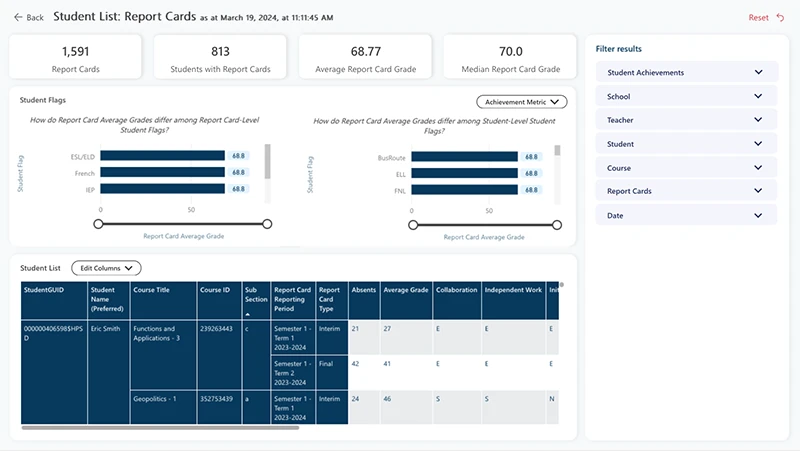The width and height of the screenshot is (800, 451).
Task: Open the Report Cards filter chevron
Action: tap(758, 191)
